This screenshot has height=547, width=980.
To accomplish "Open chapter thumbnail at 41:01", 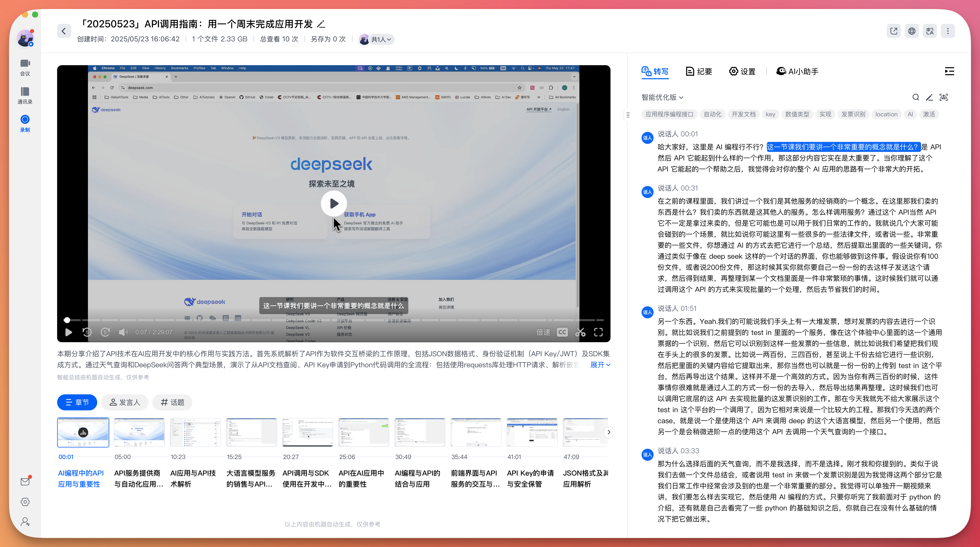I will pyautogui.click(x=532, y=432).
